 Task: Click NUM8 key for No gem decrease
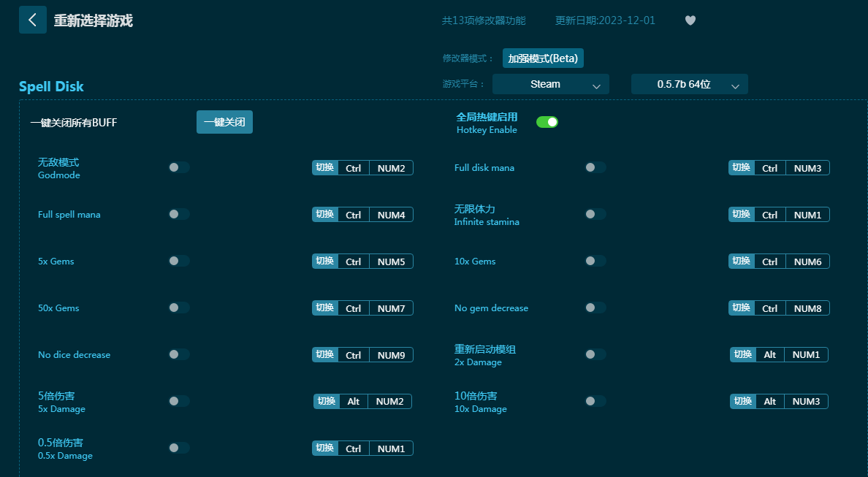tap(807, 308)
